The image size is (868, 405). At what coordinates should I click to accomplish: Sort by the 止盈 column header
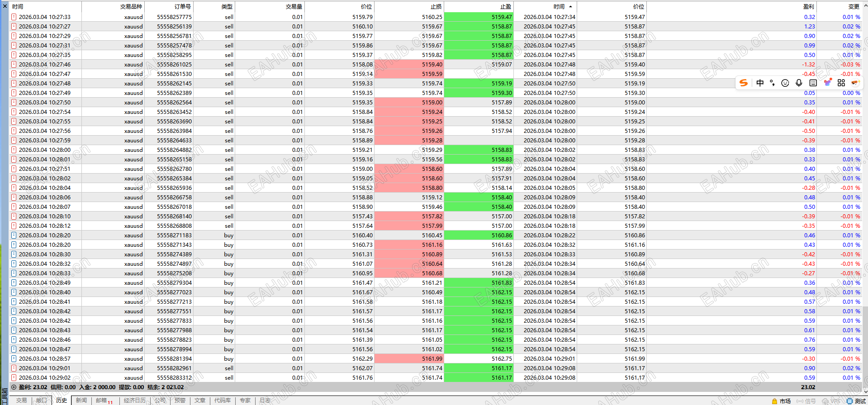coord(479,7)
